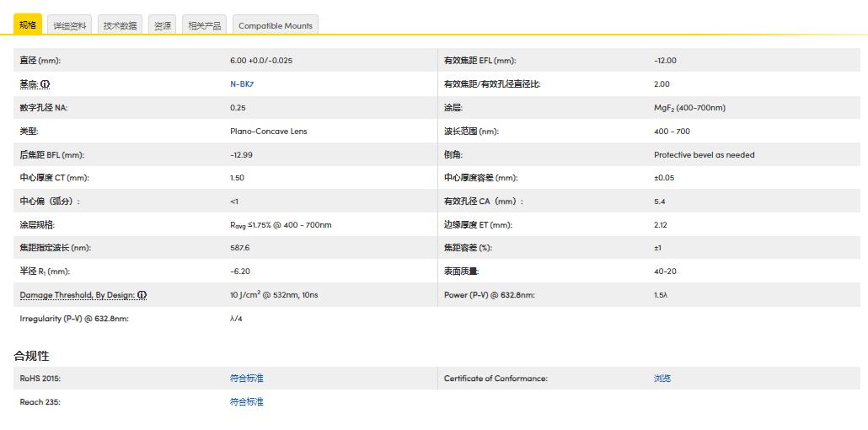The image size is (868, 430).
Task: Click the 后焦距 BFL (mm) label
Action: point(52,154)
